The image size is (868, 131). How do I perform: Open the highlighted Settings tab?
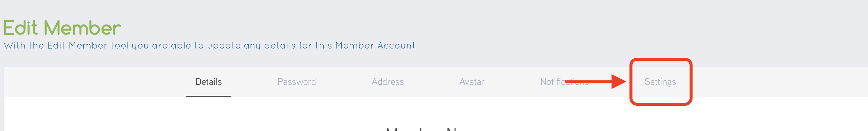click(660, 82)
